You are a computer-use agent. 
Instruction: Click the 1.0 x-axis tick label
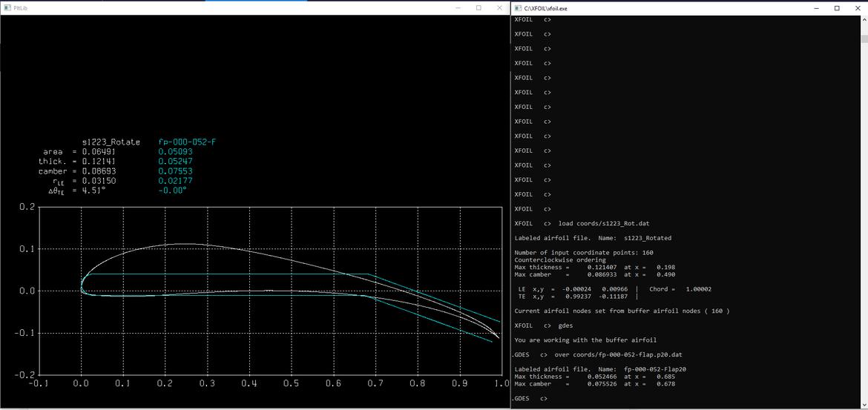click(x=501, y=384)
